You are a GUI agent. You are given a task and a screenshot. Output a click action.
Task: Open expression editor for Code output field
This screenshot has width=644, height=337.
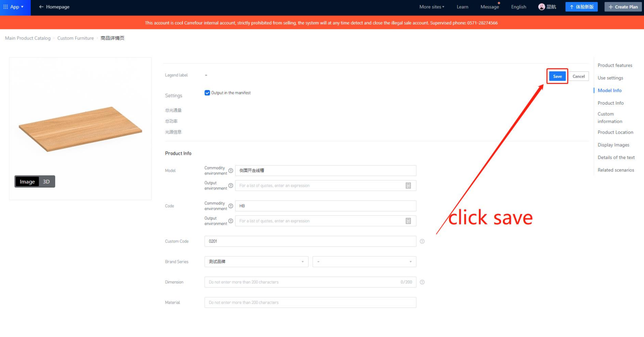[408, 221]
